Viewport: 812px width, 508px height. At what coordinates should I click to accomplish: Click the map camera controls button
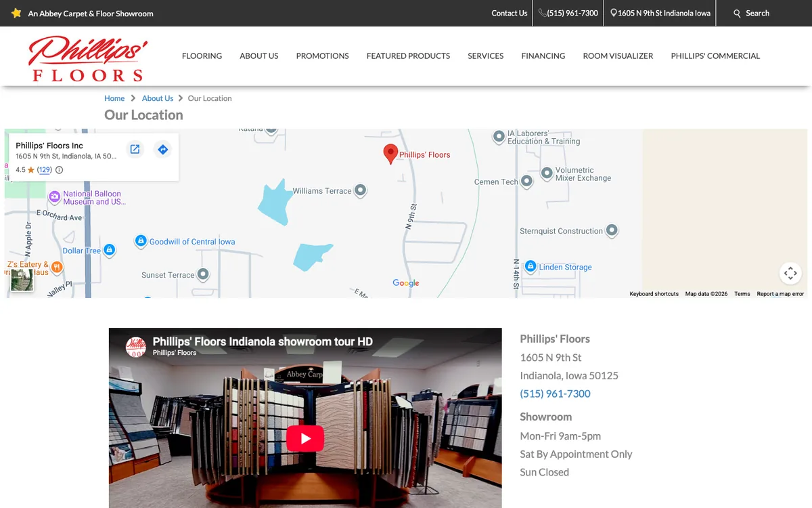[x=790, y=273]
